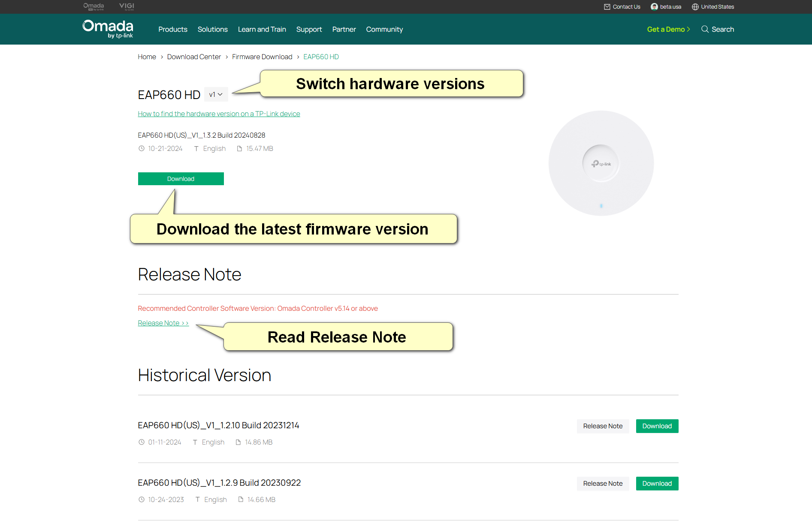Open the Learn and Train menu
The height and width of the screenshot is (532, 812).
click(x=262, y=29)
